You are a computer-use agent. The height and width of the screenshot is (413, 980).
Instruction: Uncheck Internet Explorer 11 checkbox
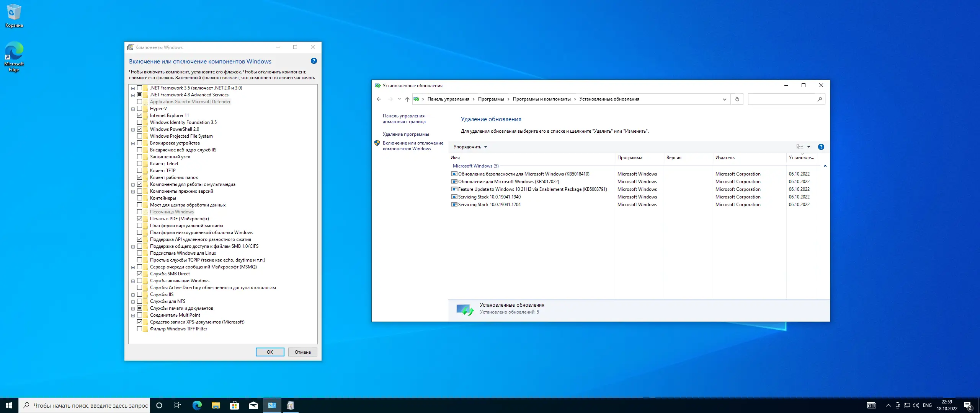pos(140,115)
